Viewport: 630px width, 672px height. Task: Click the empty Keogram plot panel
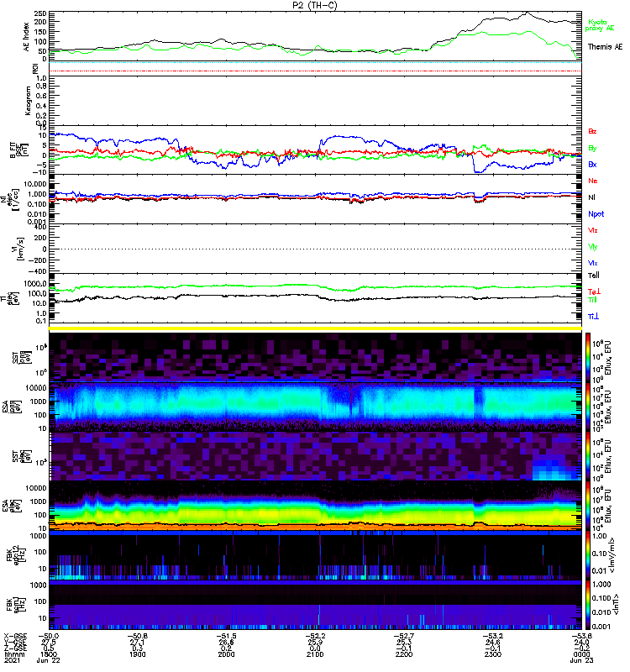tap(315, 101)
